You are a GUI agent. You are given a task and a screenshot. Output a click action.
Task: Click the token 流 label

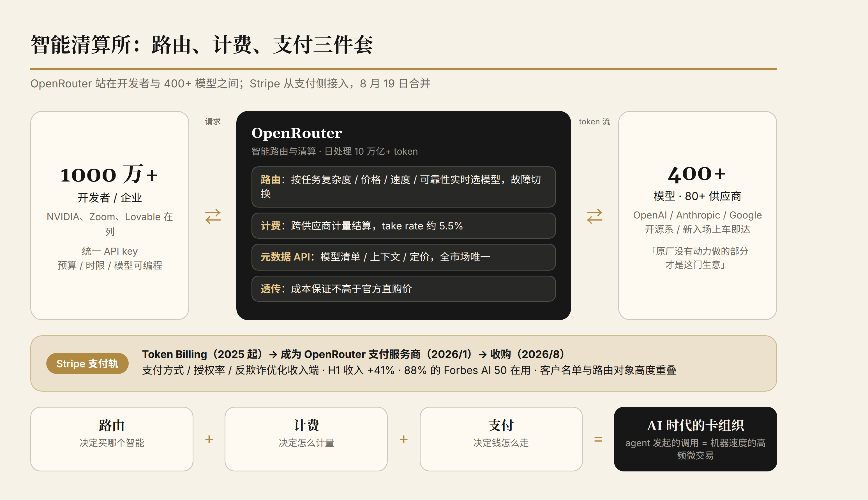click(x=594, y=122)
